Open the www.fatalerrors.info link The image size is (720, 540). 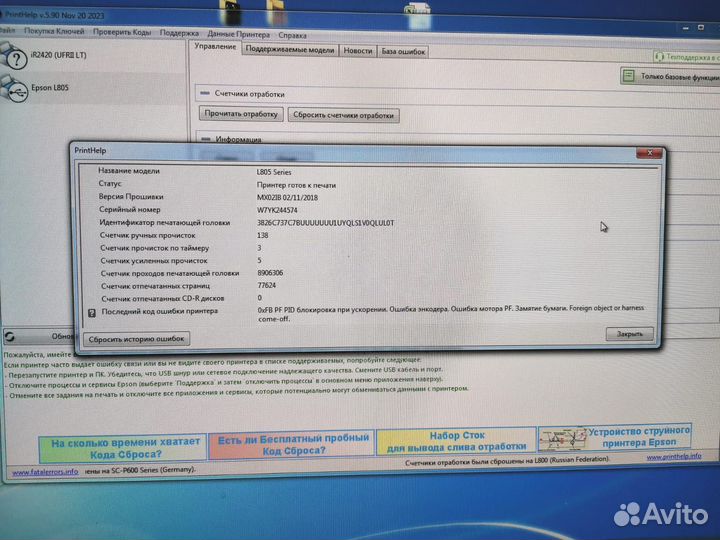click(x=45, y=472)
